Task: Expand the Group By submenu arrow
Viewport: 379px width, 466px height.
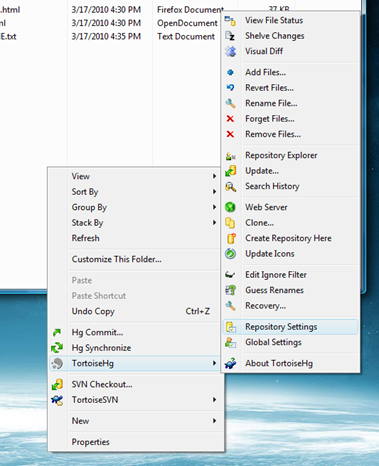Action: 215,207
